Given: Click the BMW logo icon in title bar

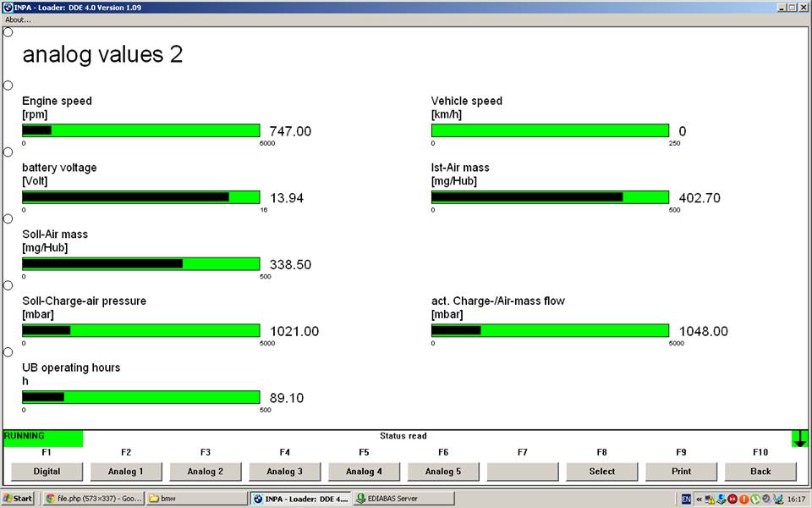Looking at the screenshot, I should (7, 7).
